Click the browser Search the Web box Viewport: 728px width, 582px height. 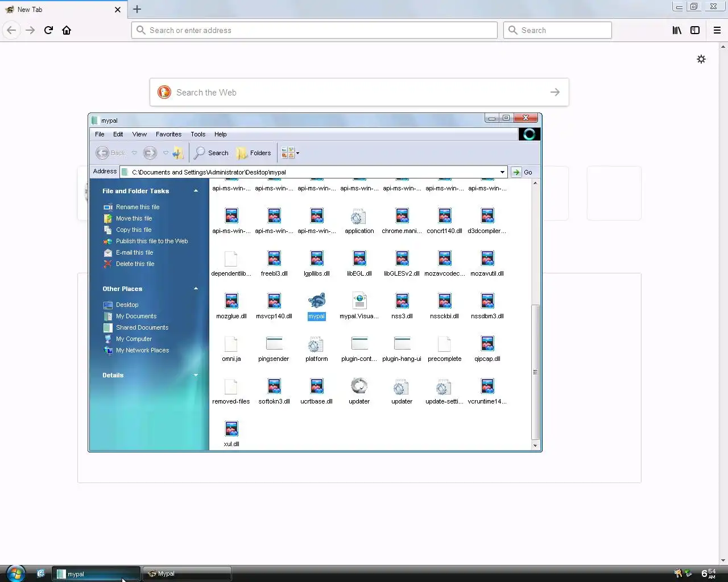click(359, 92)
